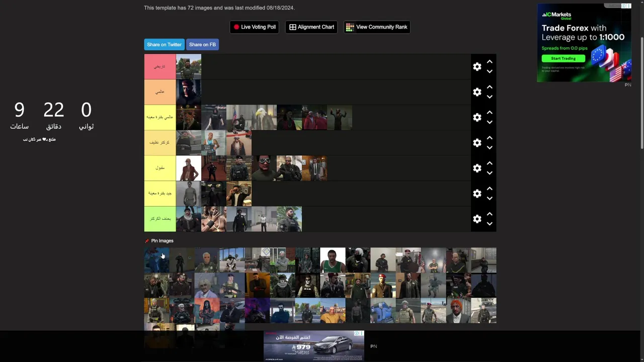Click the مقبول tier label

(160, 168)
